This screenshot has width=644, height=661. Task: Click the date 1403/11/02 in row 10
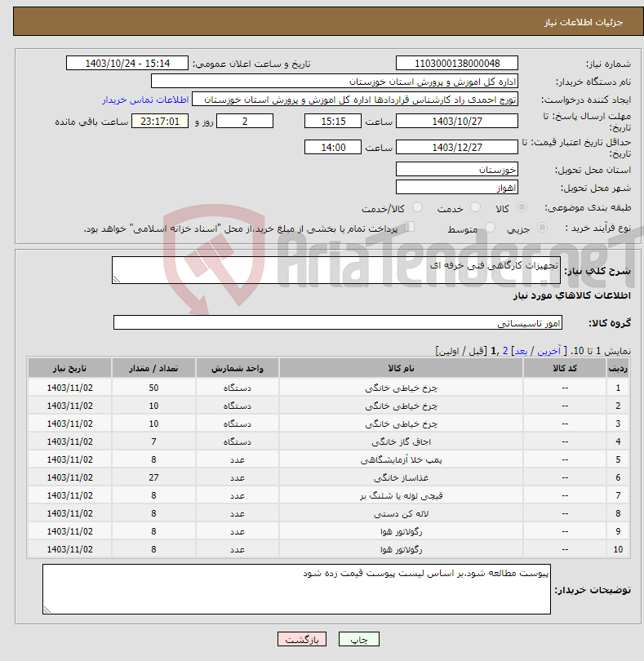69,549
